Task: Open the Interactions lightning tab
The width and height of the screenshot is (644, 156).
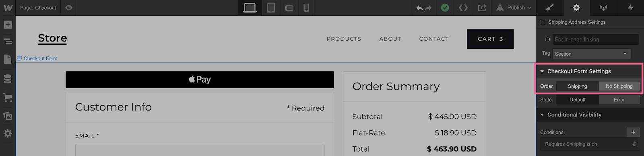Action: (x=630, y=8)
